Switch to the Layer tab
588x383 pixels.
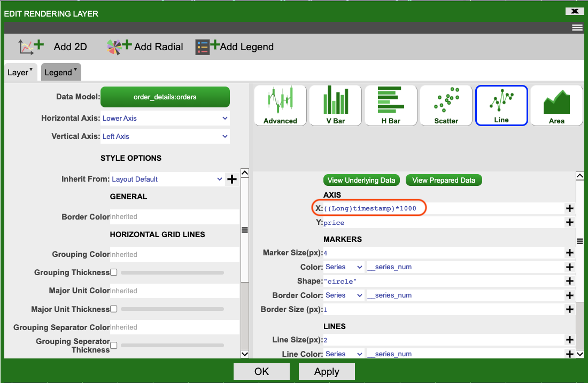[20, 73]
